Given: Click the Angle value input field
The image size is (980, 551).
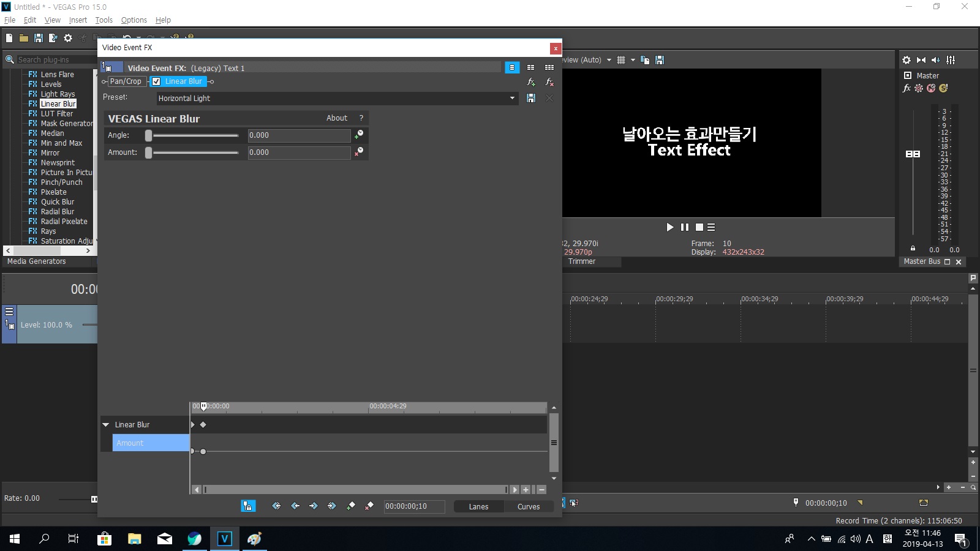Looking at the screenshot, I should coord(299,135).
